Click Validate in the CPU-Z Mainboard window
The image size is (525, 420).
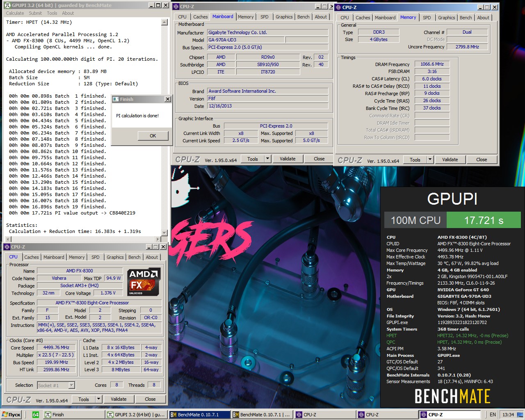[288, 159]
